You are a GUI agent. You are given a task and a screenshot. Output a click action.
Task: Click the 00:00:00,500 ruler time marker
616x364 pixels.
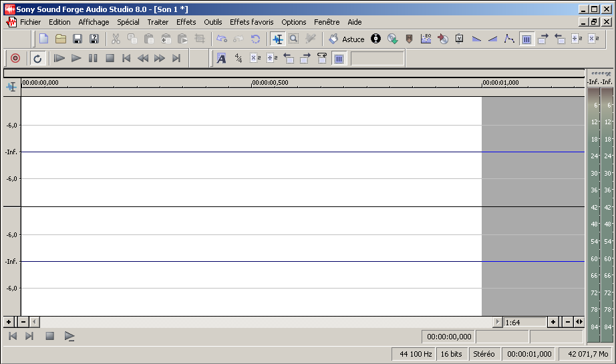point(270,83)
